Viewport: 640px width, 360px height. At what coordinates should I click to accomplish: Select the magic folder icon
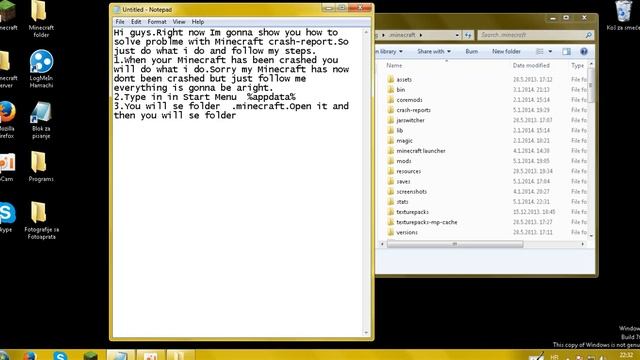point(391,140)
